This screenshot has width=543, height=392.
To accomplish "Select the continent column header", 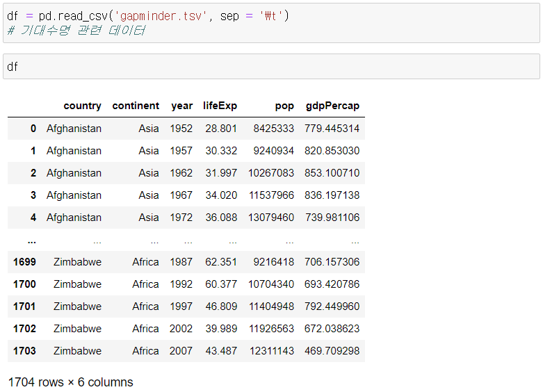I will (x=136, y=106).
